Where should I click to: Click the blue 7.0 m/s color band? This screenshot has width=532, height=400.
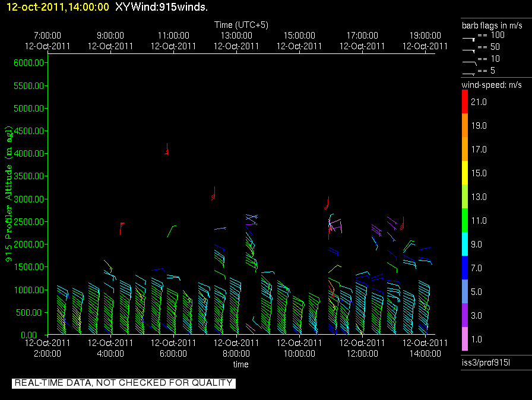[x=464, y=268]
